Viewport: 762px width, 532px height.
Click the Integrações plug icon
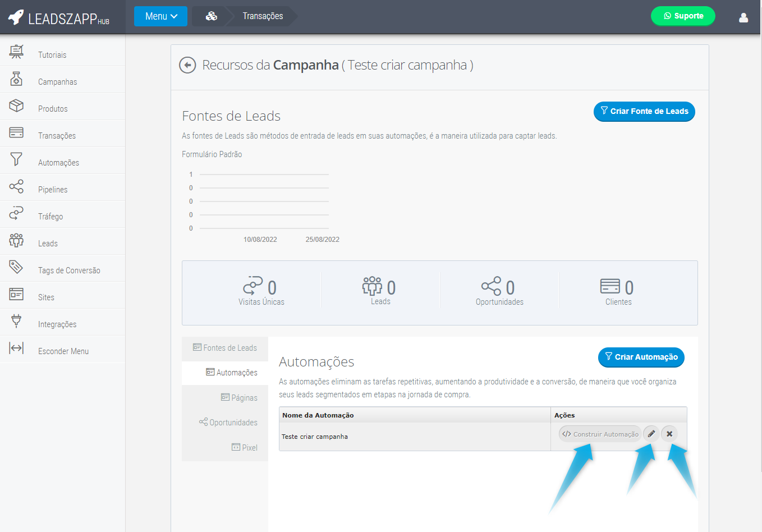tap(16, 322)
